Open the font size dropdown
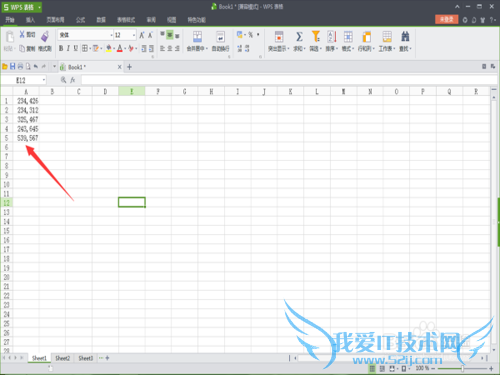 134,35
